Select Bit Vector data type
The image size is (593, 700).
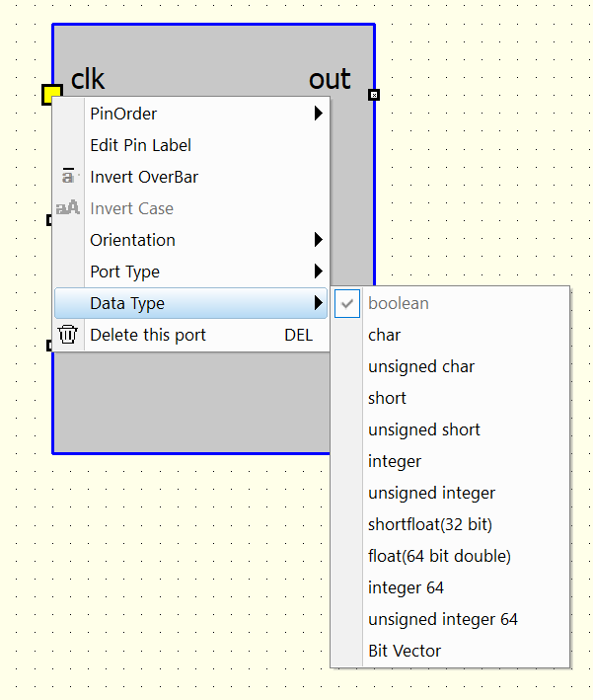click(405, 651)
